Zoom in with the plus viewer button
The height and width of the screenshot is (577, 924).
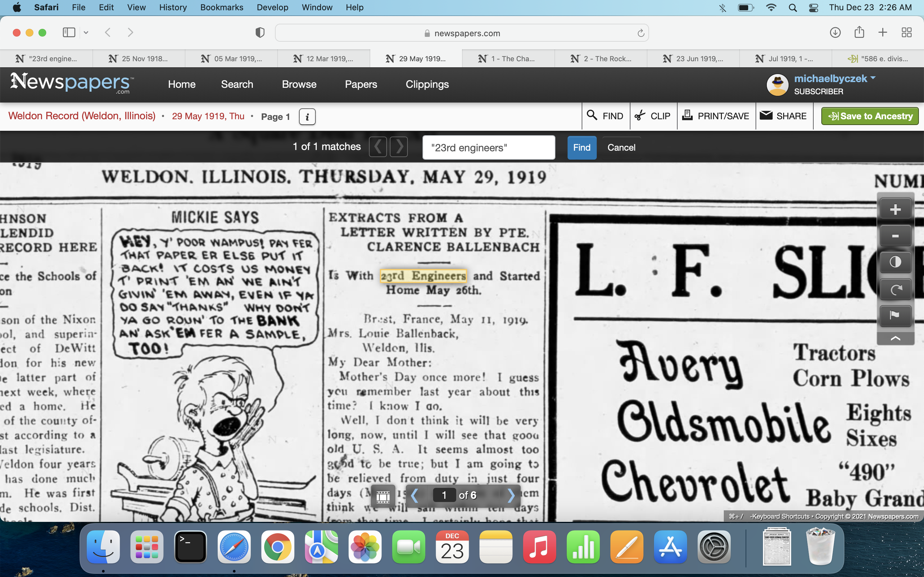tap(895, 210)
